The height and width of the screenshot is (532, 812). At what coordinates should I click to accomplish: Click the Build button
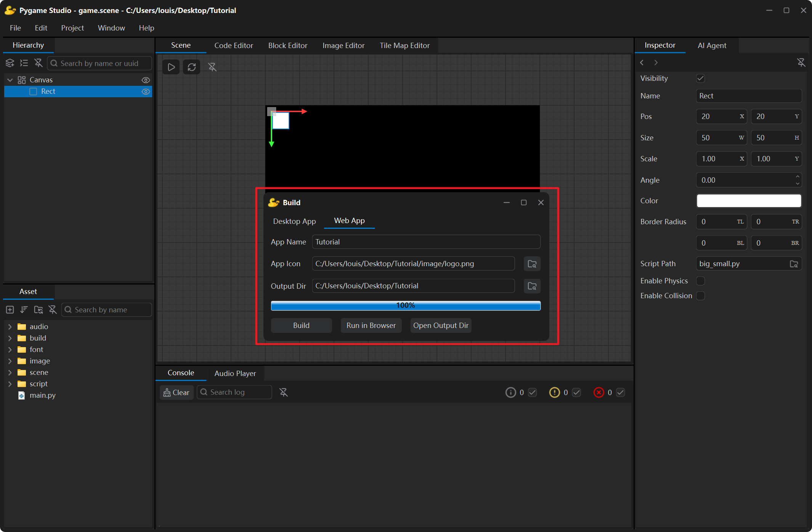301,325
